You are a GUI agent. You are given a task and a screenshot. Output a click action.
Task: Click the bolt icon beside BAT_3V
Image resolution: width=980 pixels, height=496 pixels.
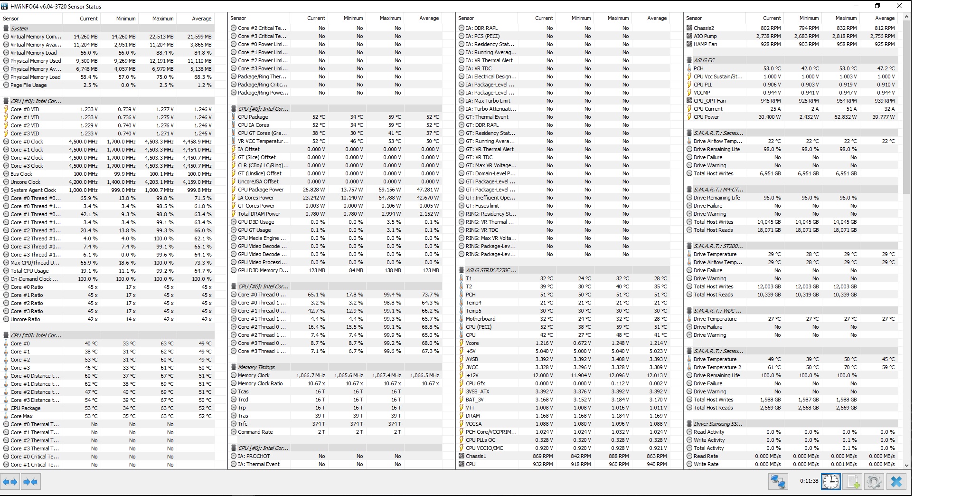(x=462, y=400)
